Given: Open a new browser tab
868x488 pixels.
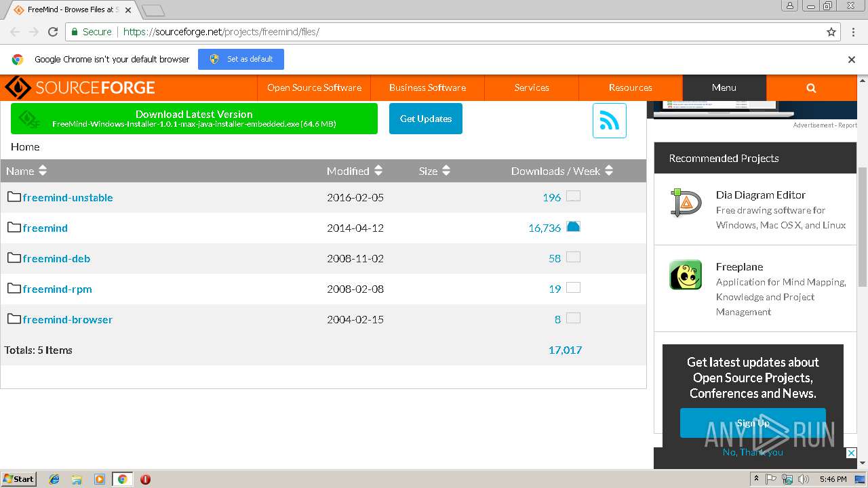Looking at the screenshot, I should [153, 10].
